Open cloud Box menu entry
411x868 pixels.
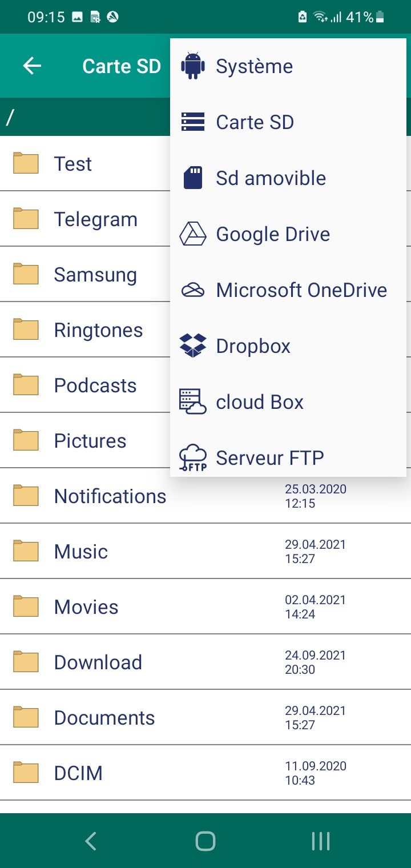coord(288,402)
